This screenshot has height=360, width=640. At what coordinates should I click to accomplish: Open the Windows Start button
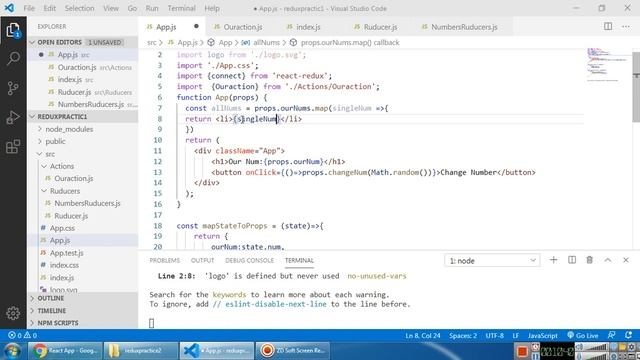(x=13, y=351)
